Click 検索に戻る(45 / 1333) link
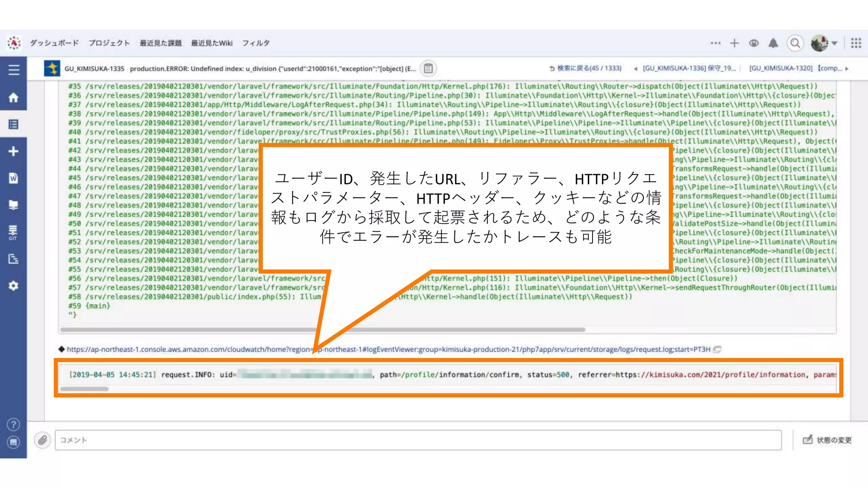This screenshot has width=868, height=488. click(x=585, y=68)
